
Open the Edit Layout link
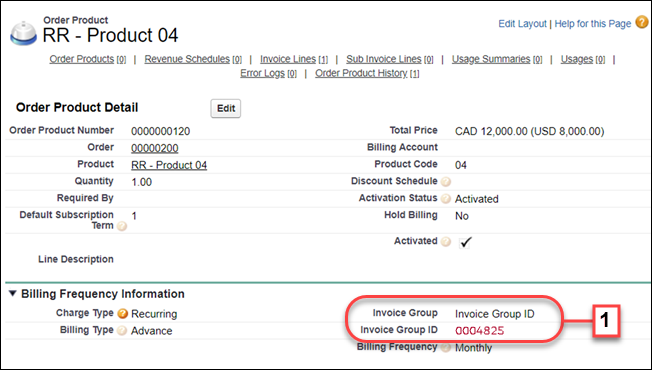pyautogui.click(x=522, y=24)
